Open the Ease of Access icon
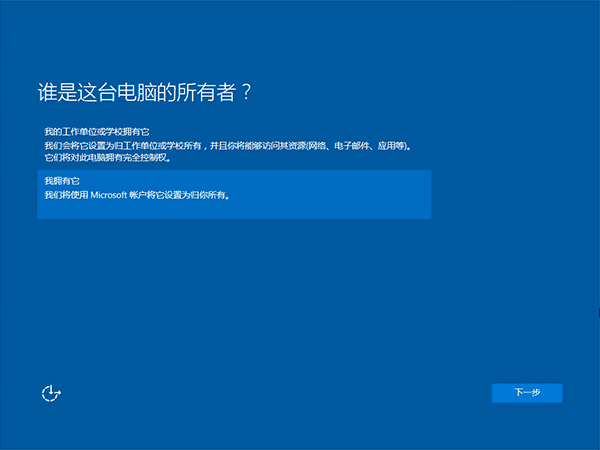 point(51,393)
